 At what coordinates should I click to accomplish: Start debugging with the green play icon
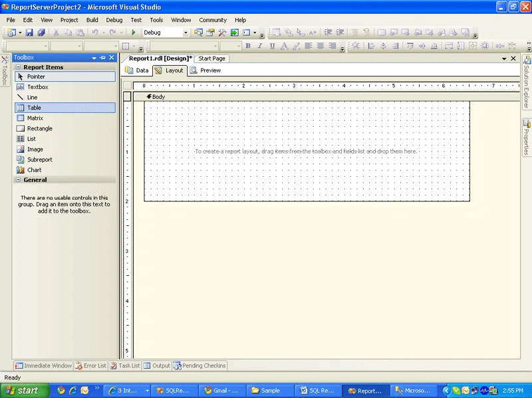coord(134,33)
